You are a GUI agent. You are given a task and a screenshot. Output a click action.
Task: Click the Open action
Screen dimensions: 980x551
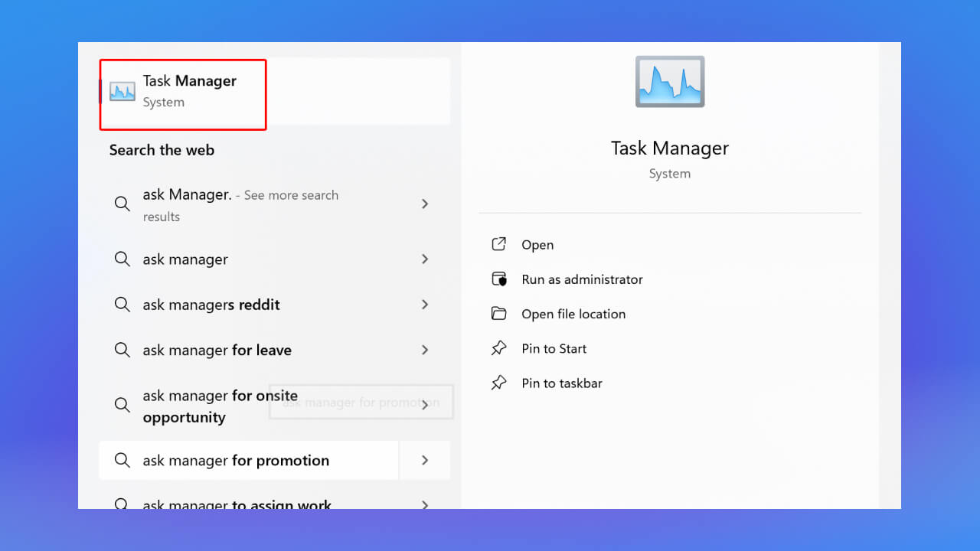537,245
